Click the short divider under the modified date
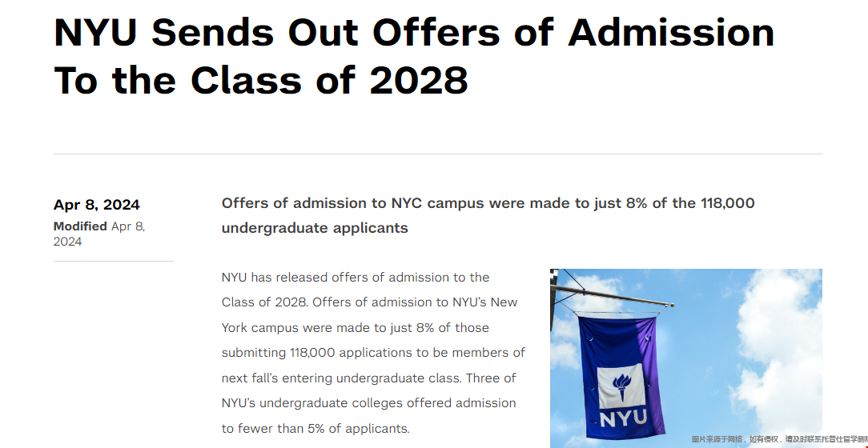 (x=114, y=261)
